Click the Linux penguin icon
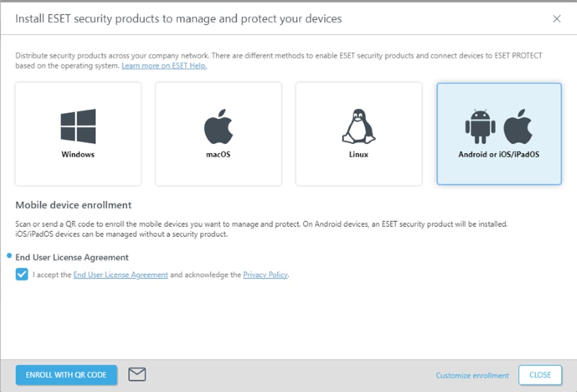This screenshot has width=577, height=392. click(358, 126)
